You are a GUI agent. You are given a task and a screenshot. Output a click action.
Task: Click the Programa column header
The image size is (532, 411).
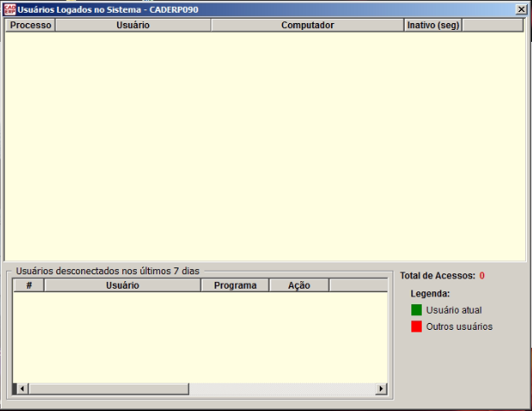[235, 285]
